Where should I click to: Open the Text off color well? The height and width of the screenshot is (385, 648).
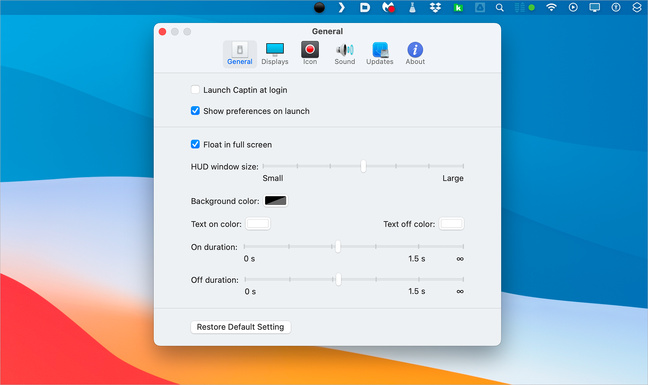[451, 224]
